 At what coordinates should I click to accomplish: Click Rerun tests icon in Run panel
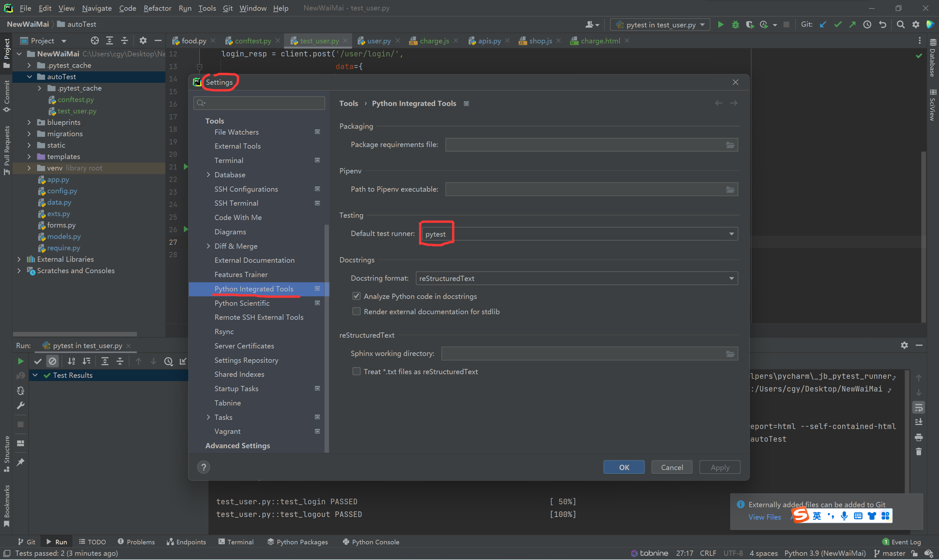(x=21, y=361)
